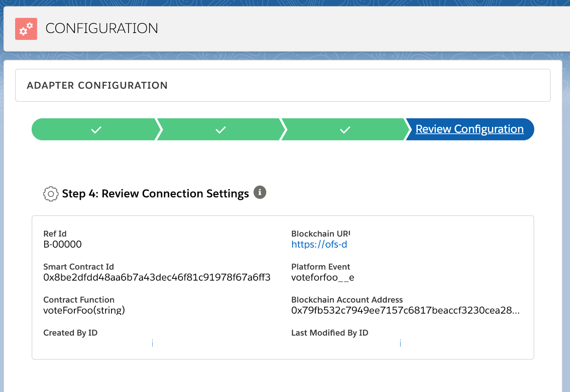Click the Created By ID value link
This screenshot has width=570, height=392.
click(152, 343)
